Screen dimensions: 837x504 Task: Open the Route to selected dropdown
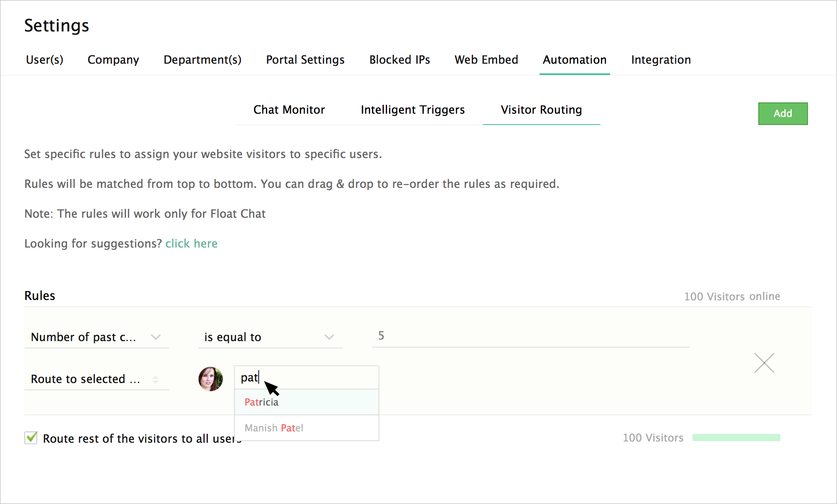point(96,379)
